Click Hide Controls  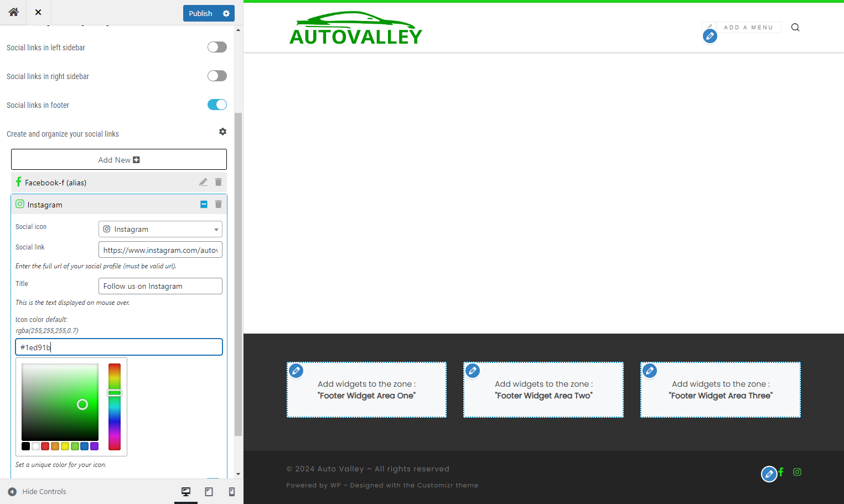click(37, 491)
